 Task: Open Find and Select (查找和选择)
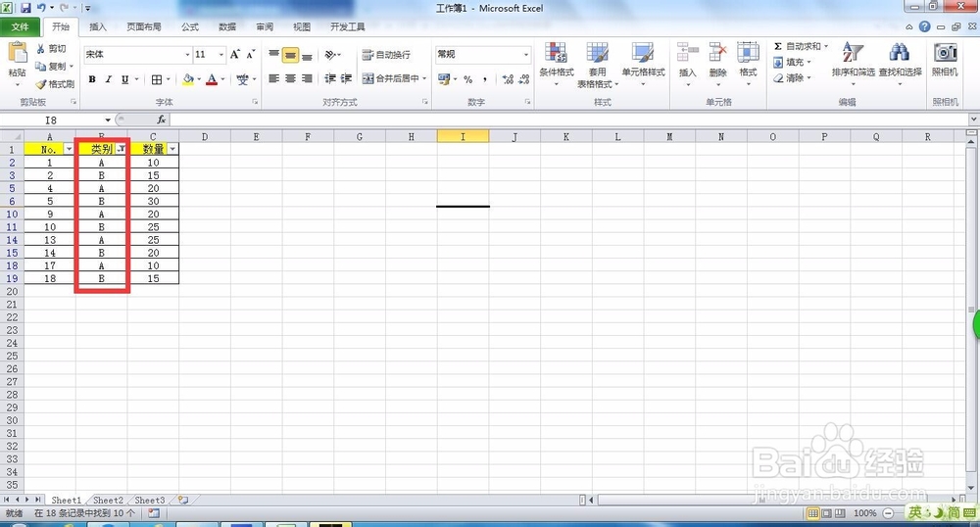pos(900,64)
